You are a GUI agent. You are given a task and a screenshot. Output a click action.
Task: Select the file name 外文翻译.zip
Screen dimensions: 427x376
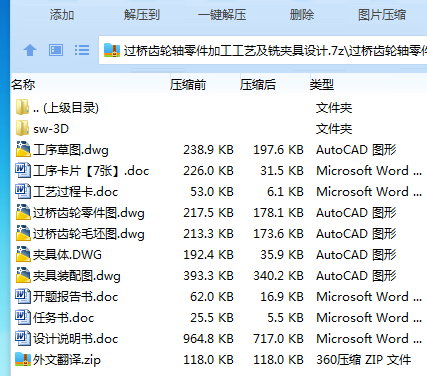67,360
